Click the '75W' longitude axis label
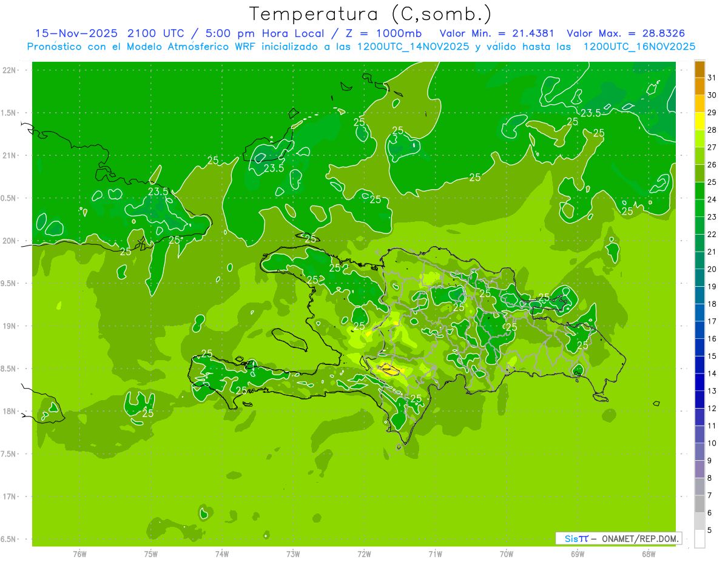This screenshot has width=728, height=562. (151, 554)
